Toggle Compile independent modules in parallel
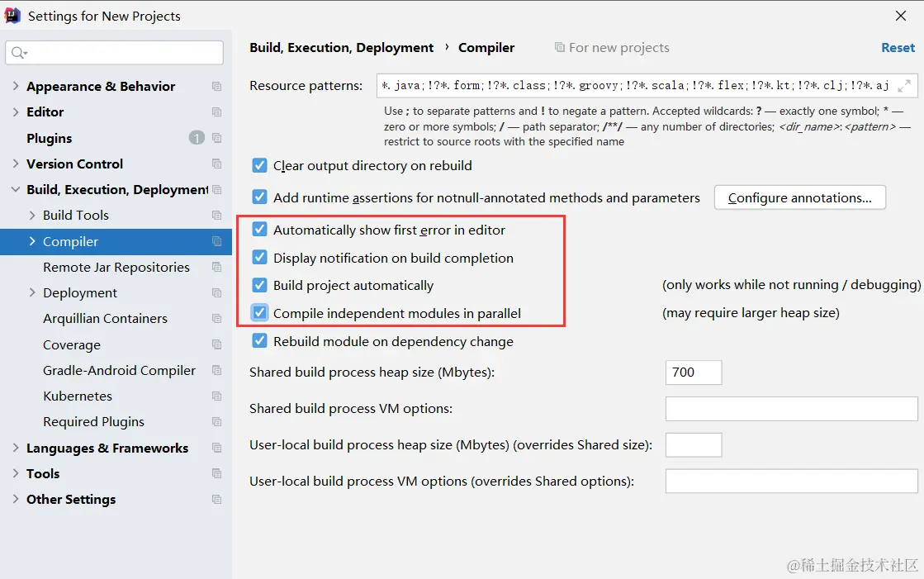The image size is (924, 579). tap(259, 313)
